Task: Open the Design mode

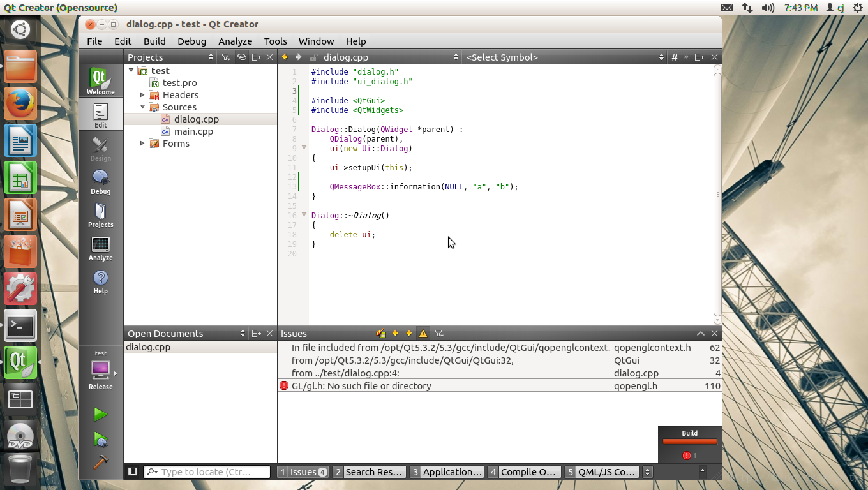Action: [101, 148]
